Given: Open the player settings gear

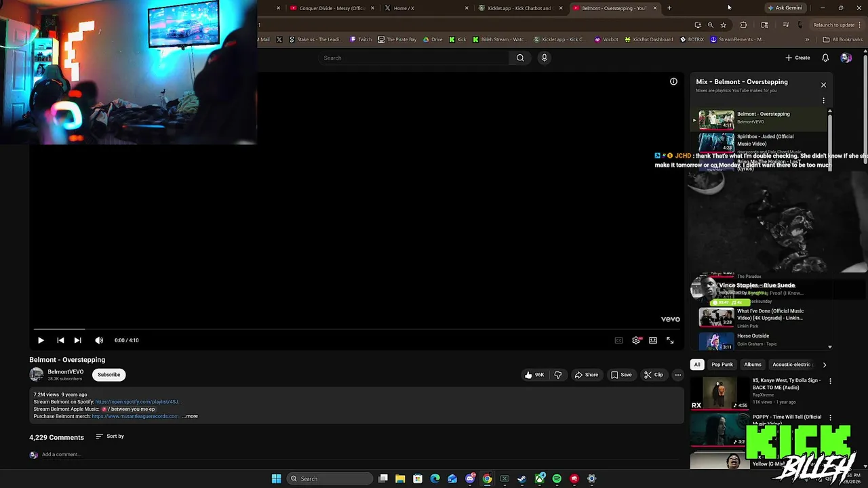Looking at the screenshot, I should [636, 340].
